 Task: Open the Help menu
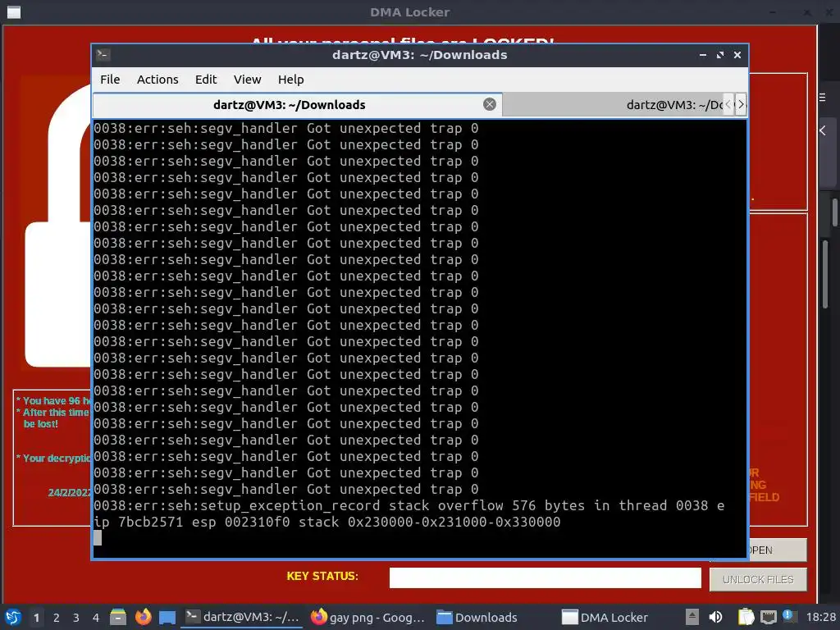(x=291, y=80)
